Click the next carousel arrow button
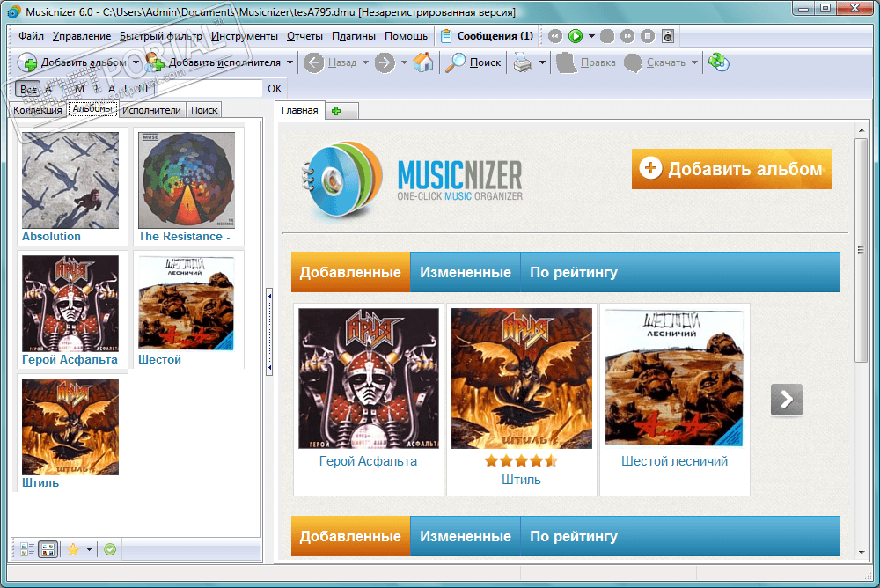Viewport: 880px width, 588px height. point(786,400)
